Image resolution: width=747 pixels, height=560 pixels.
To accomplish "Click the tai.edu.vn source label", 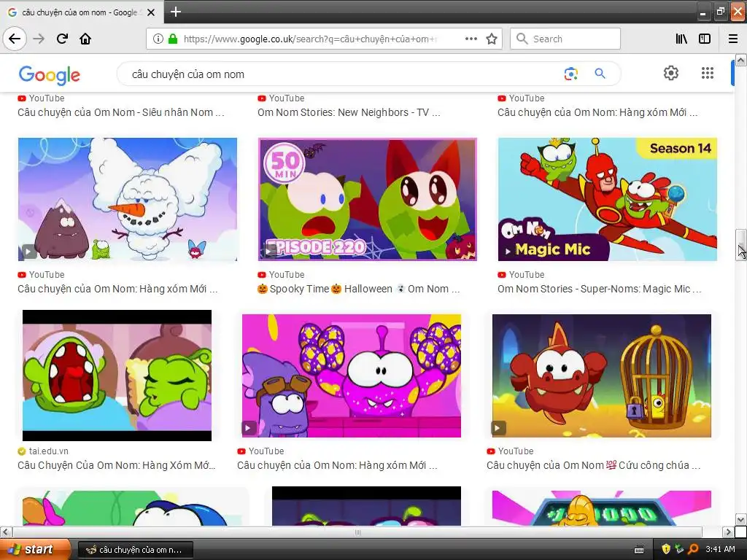I will tap(49, 451).
